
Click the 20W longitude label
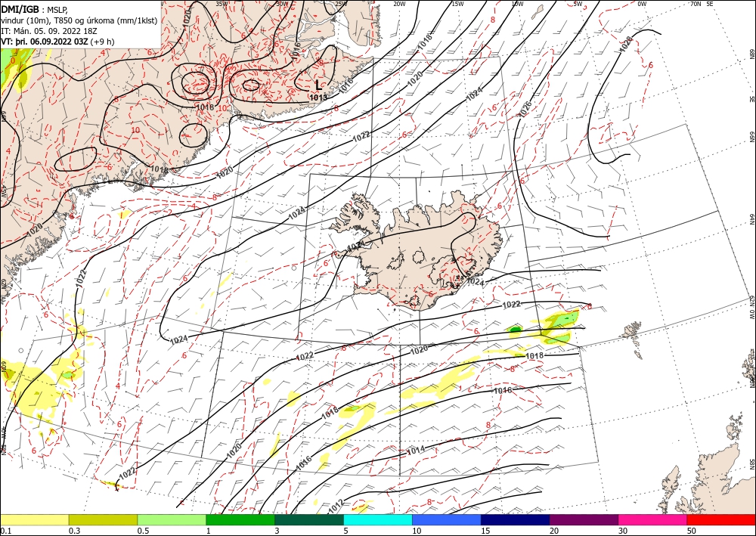pos(399,4)
